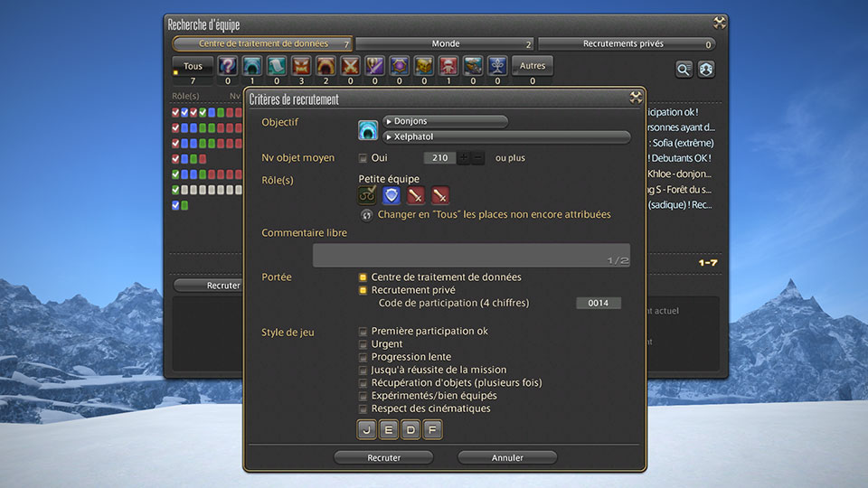This screenshot has width=868, height=488.
Task: Tick the Urgent play style checkbox
Action: 363,344
